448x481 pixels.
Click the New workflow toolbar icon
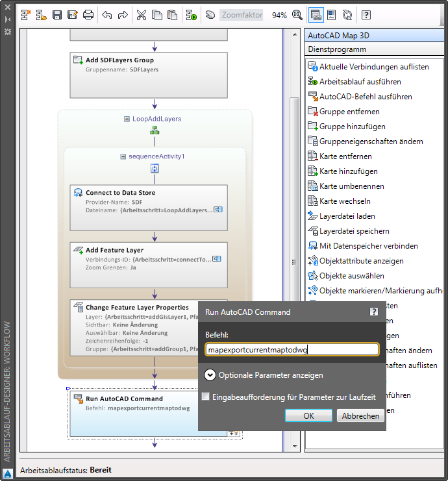point(26,15)
